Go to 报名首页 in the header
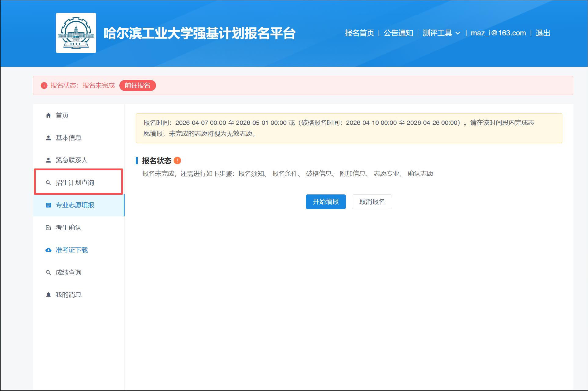Viewport: 588px width, 391px height. pyautogui.click(x=359, y=33)
